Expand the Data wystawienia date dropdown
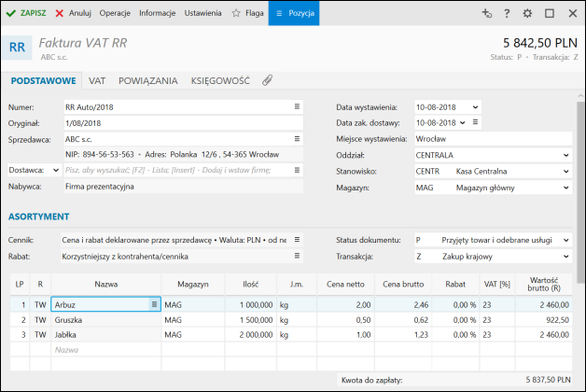The image size is (586, 392). (475, 106)
